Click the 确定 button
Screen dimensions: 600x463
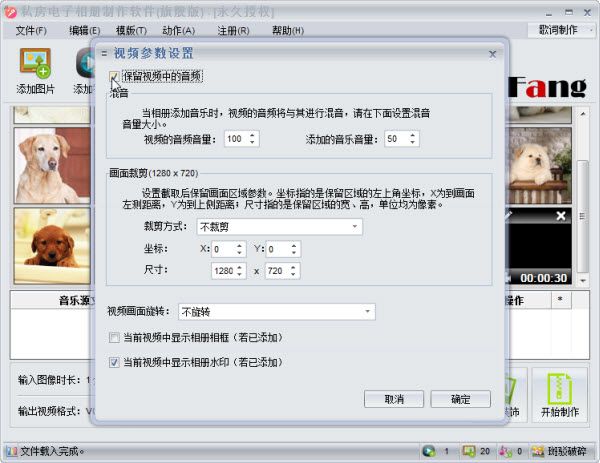point(460,399)
